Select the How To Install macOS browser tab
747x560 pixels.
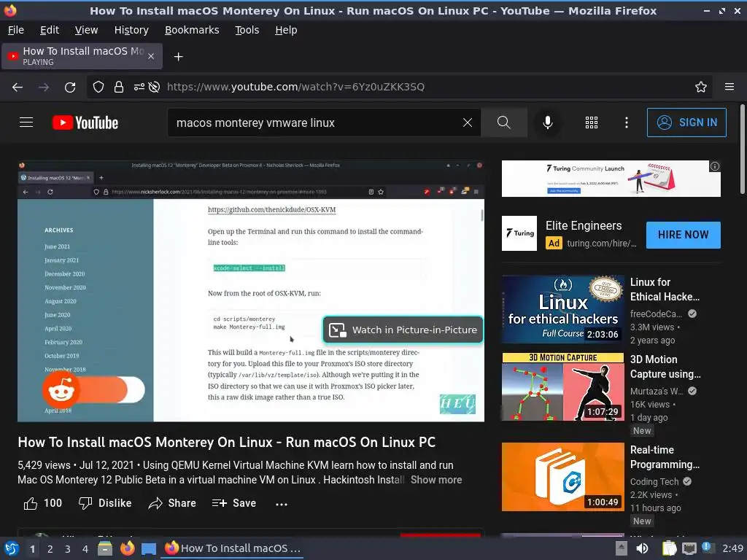[82, 56]
